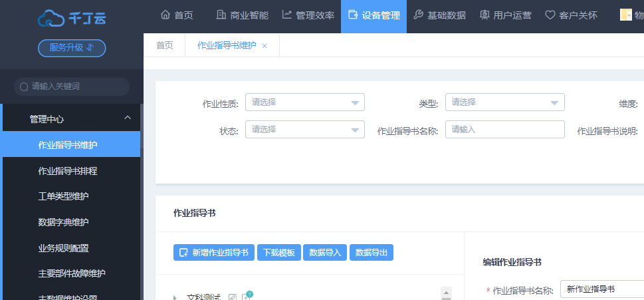Click the 数据导出 button

tap(372, 252)
